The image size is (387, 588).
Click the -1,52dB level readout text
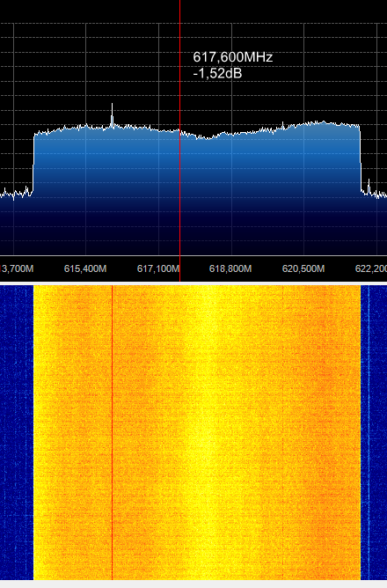pos(217,74)
